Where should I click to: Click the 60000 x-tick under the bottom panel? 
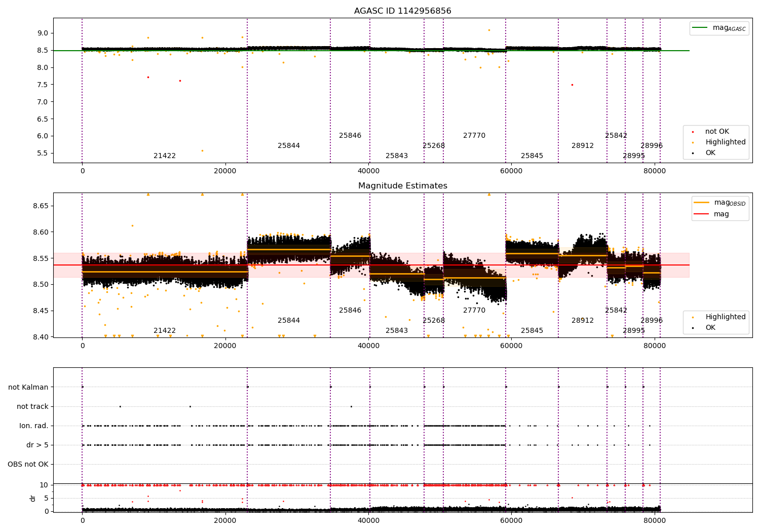point(511,520)
